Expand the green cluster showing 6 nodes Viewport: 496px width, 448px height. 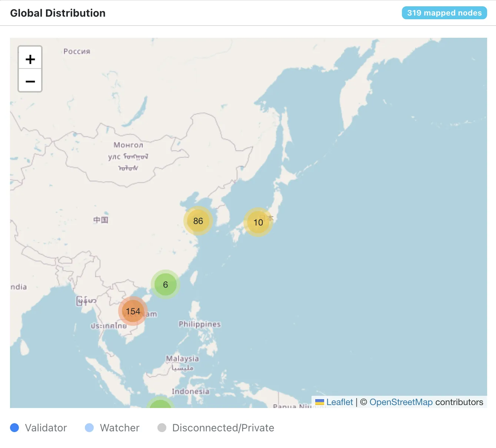point(165,285)
